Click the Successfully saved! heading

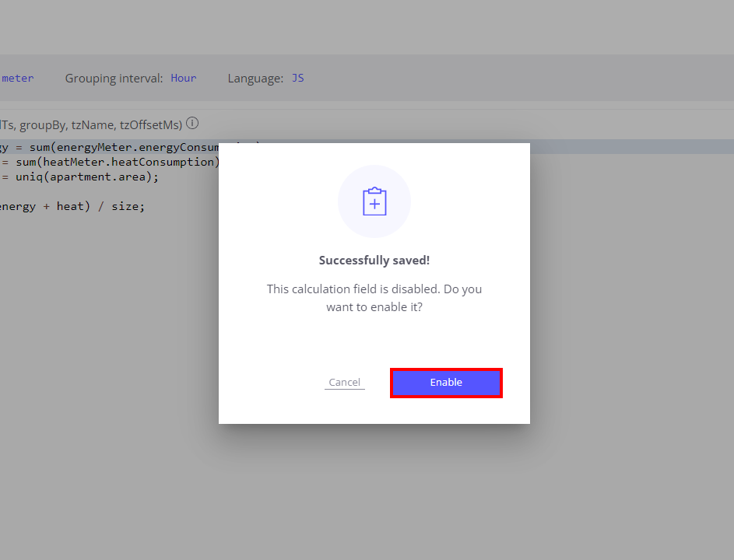point(374,260)
